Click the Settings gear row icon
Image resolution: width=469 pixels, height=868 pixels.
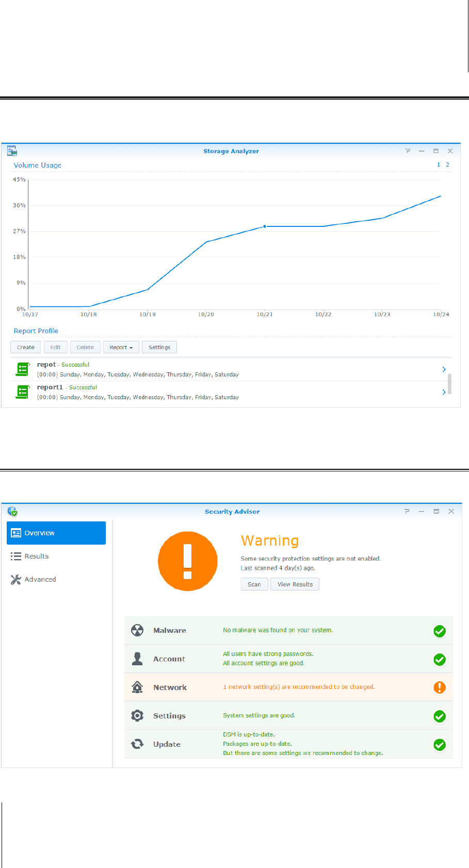137,716
